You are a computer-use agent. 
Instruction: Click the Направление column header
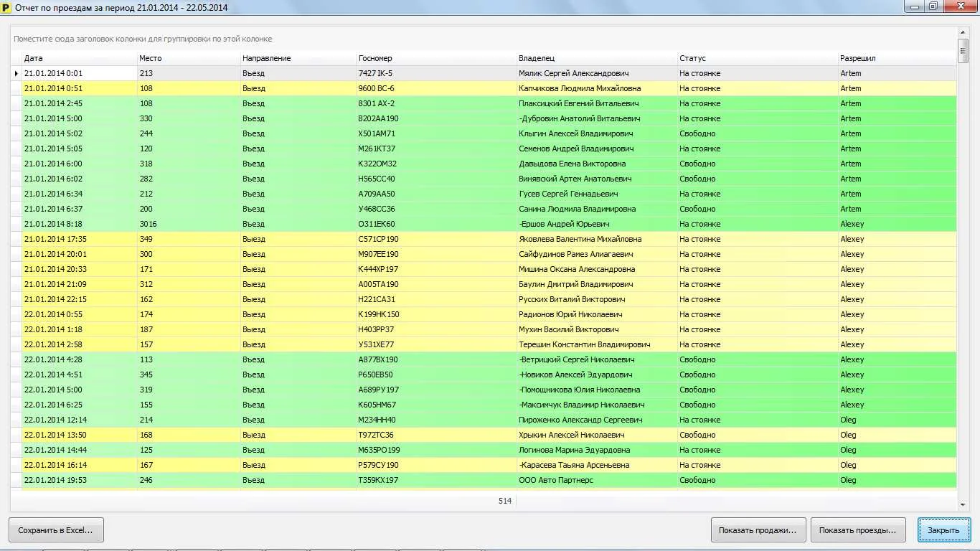point(298,58)
